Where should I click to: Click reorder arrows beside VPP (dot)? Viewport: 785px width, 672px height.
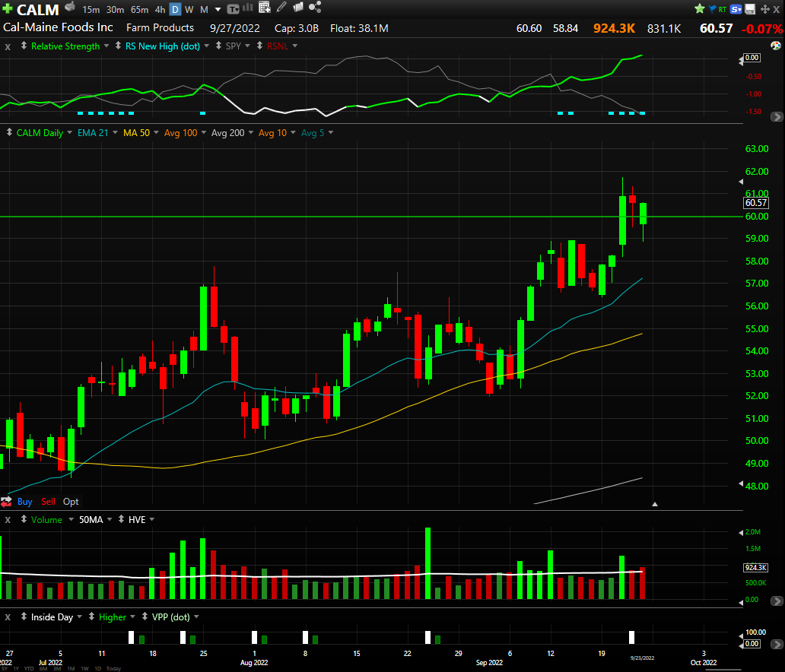[x=145, y=617]
